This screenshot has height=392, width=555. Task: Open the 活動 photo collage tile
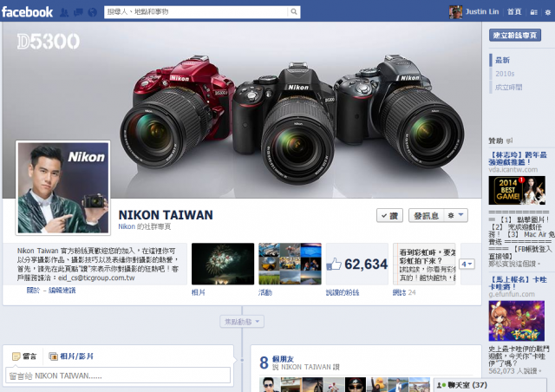pos(290,264)
